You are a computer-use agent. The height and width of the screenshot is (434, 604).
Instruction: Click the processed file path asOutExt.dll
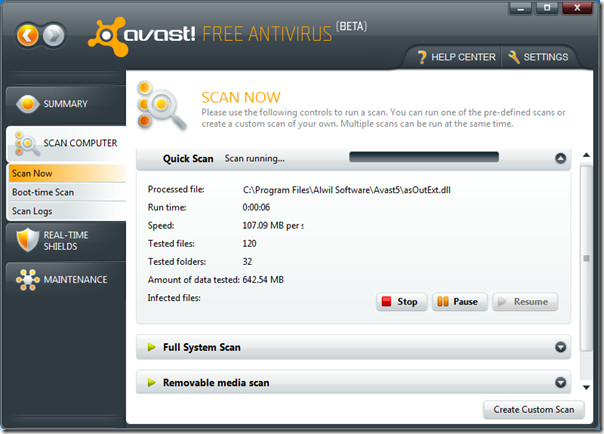(x=347, y=190)
